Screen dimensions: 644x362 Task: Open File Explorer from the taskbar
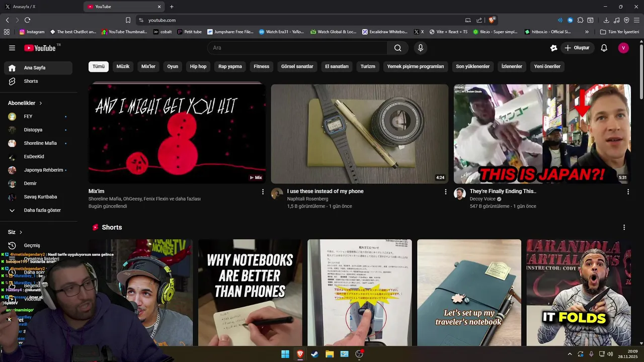point(330,354)
